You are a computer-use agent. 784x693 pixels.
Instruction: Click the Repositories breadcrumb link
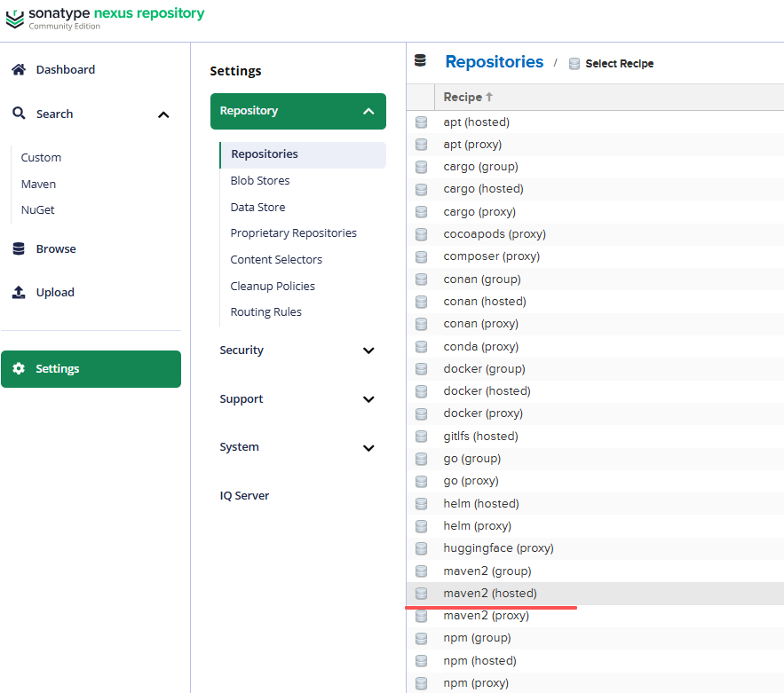click(494, 62)
